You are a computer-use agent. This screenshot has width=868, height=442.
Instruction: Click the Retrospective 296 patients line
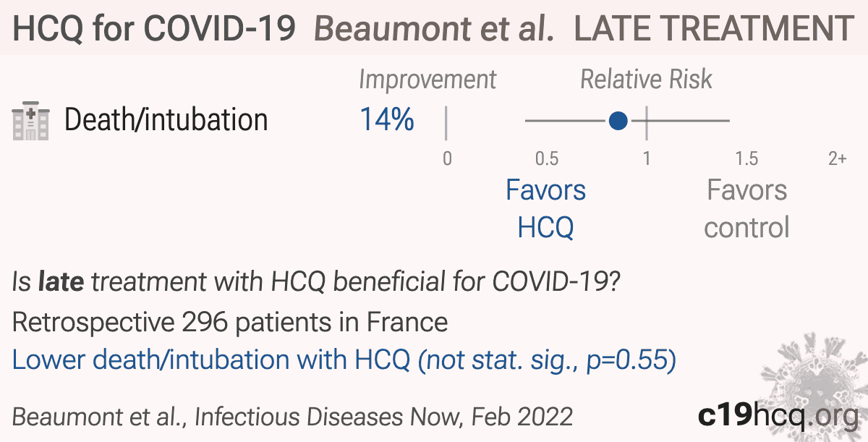coord(230,322)
